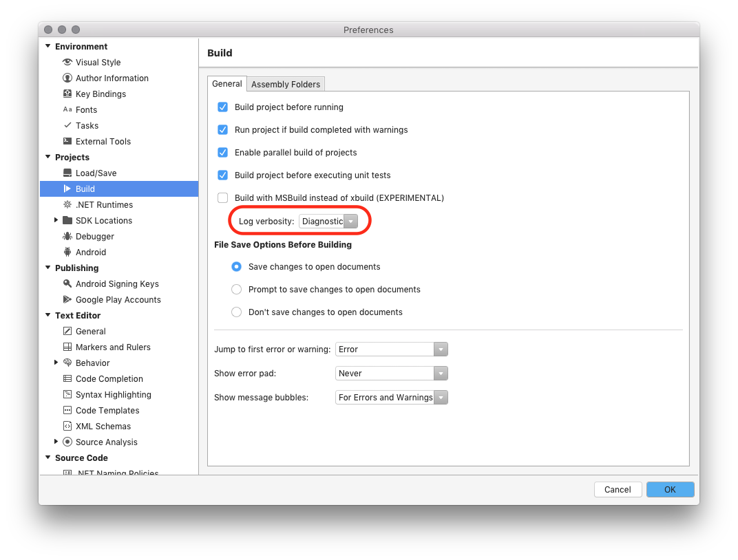Collapse the Publishing section

tap(48, 268)
